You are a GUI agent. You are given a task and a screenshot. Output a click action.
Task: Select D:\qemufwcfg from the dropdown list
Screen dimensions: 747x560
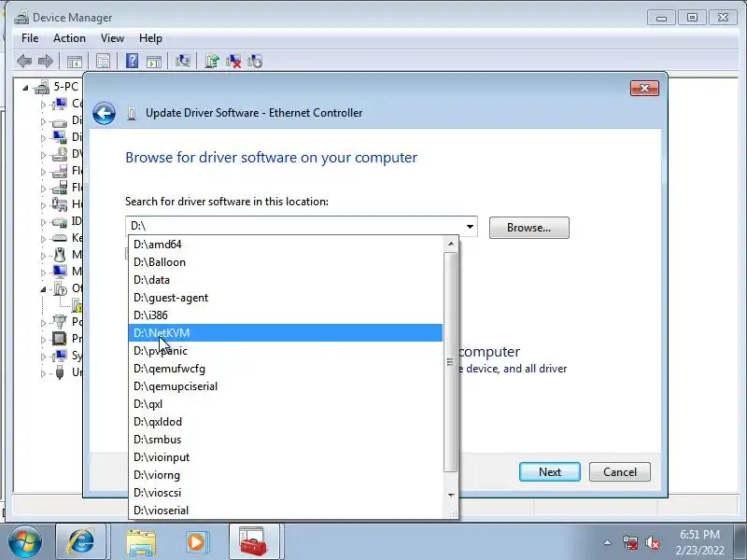point(286,369)
